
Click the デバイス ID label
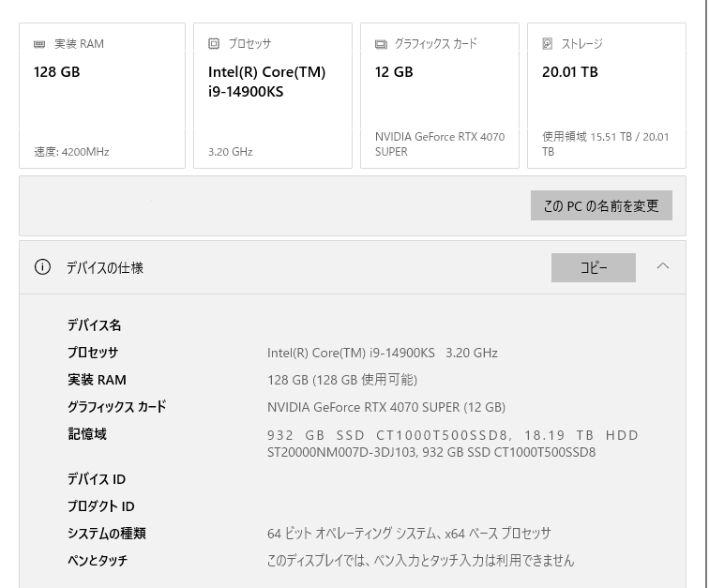[x=97, y=479]
